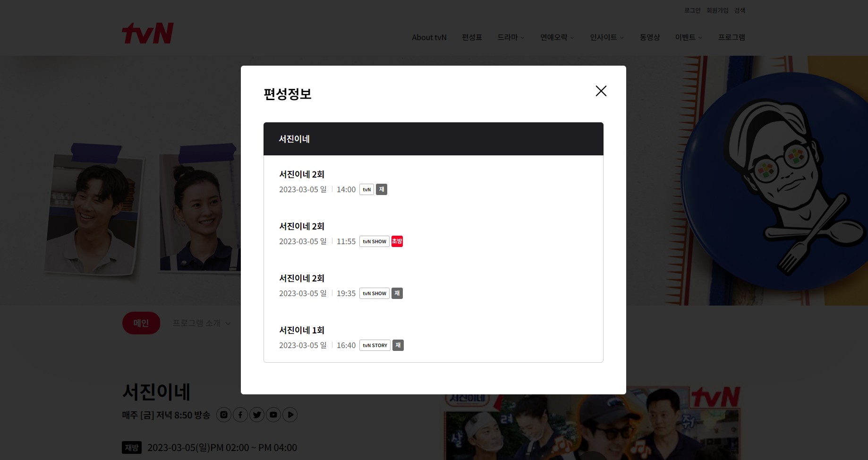Click the 서진이네 header bar in popup

click(x=434, y=139)
